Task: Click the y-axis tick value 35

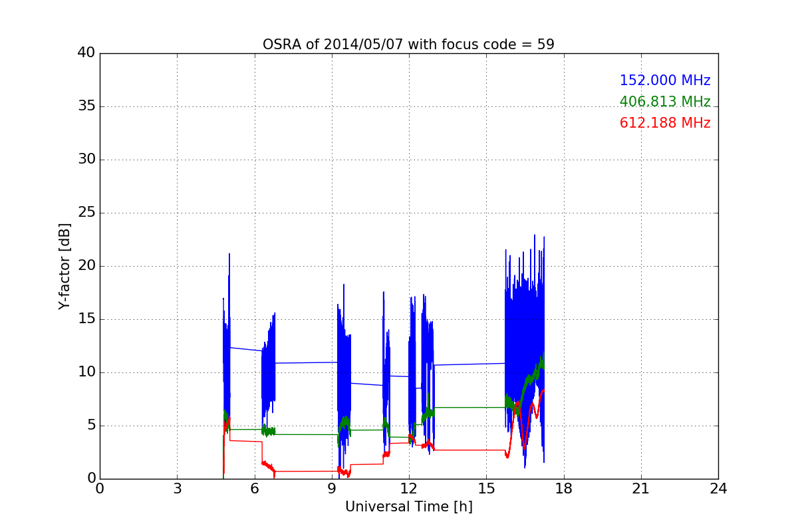Action: coord(86,106)
